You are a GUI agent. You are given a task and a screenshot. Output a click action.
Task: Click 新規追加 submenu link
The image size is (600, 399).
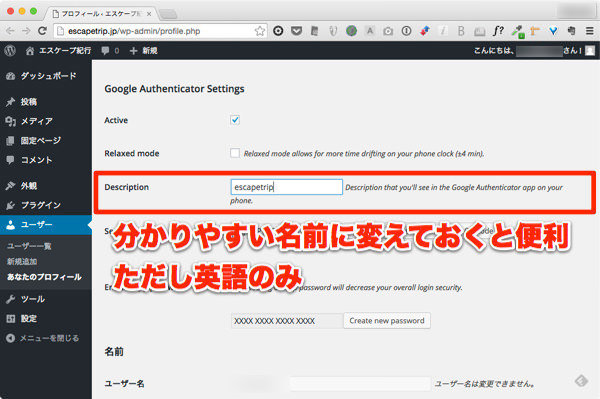[22, 261]
